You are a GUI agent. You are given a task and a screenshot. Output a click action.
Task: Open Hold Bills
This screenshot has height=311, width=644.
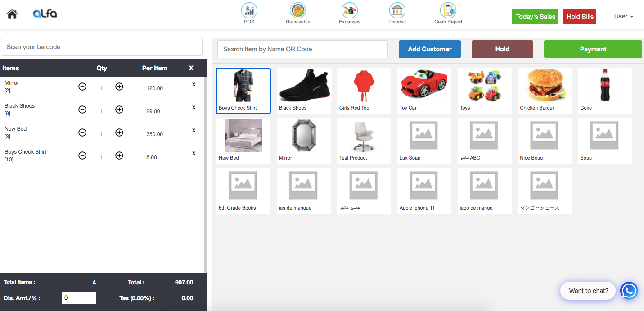tap(579, 16)
